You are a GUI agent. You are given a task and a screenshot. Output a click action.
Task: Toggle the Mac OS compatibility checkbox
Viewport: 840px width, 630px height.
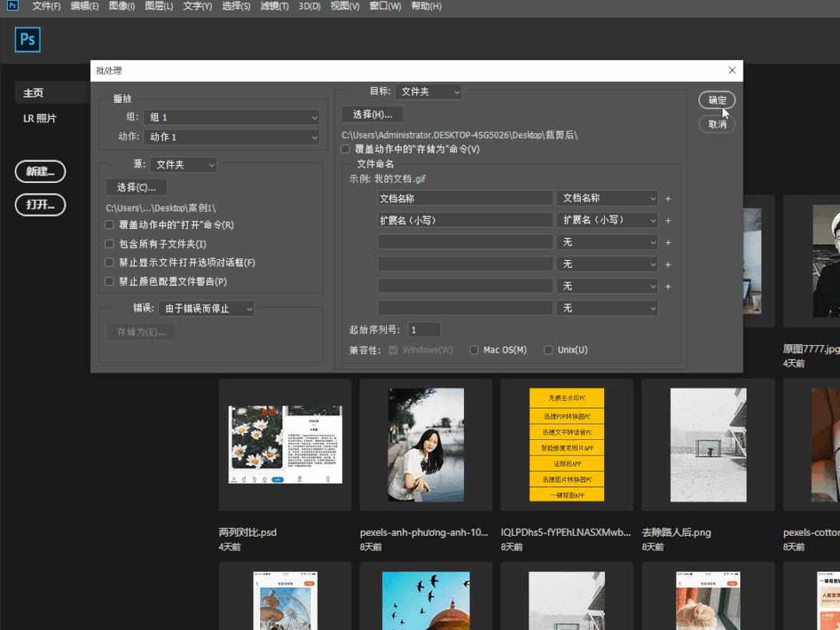[x=473, y=350]
